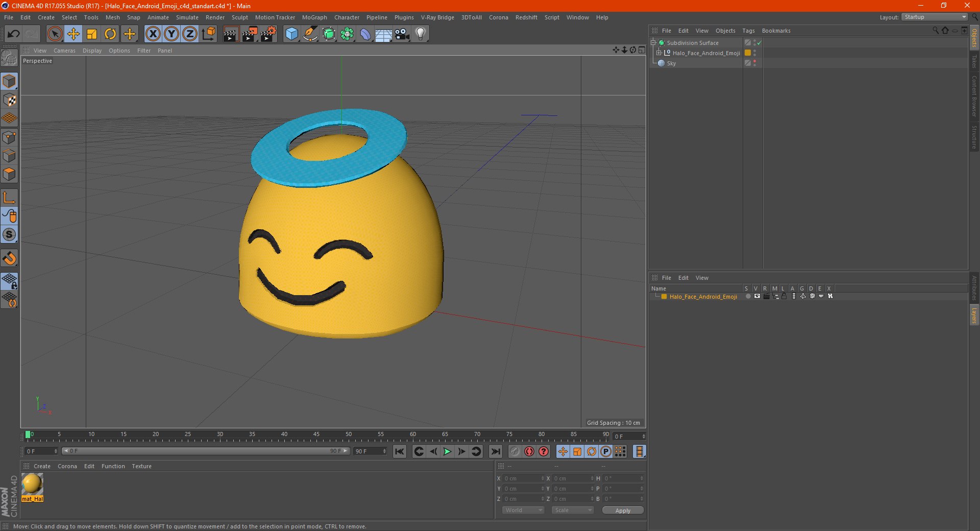Viewport: 980px width, 531px height.
Task: Add a Floor environment object icon
Action: coord(383,34)
